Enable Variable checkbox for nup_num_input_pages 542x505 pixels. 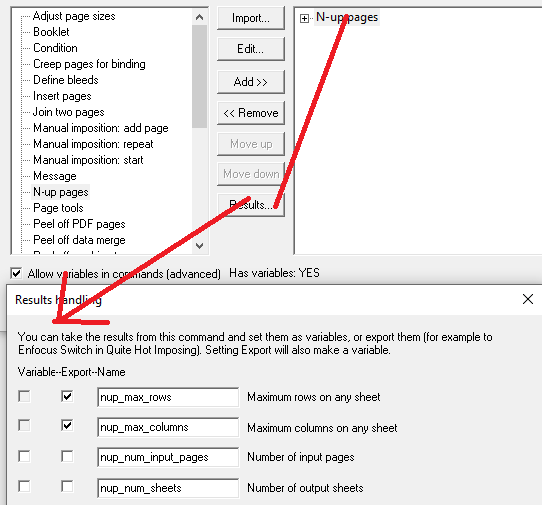[x=24, y=456]
